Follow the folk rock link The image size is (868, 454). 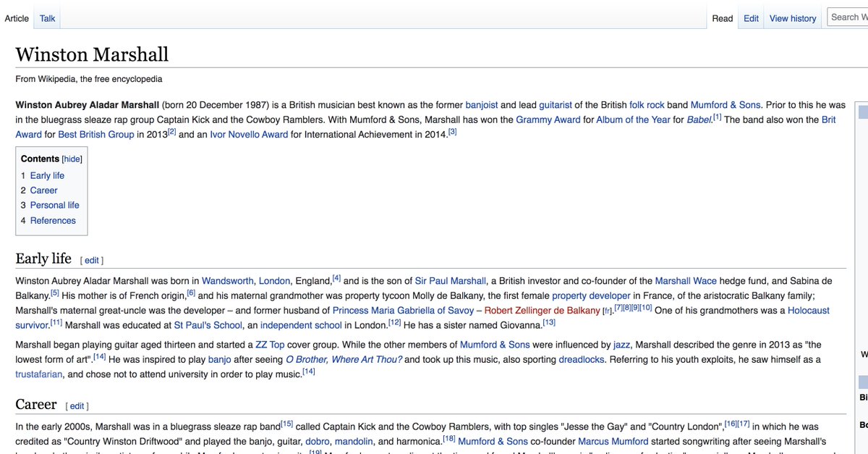pyautogui.click(x=645, y=105)
